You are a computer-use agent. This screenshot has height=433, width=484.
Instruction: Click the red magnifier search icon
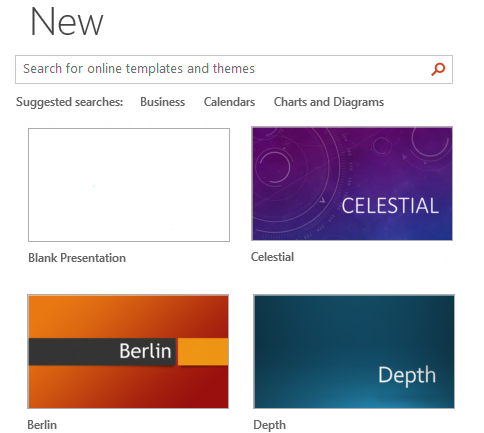[x=438, y=69]
